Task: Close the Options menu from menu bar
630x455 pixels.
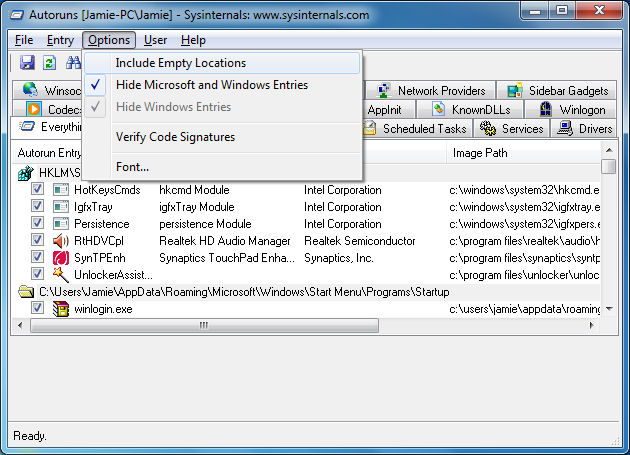Action: coord(109,40)
